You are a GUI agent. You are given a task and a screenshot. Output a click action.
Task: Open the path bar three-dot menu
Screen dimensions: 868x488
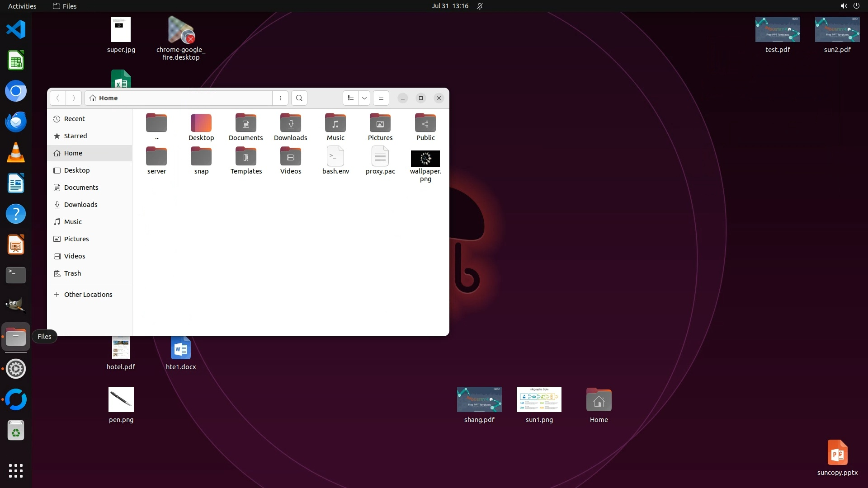pyautogui.click(x=280, y=98)
